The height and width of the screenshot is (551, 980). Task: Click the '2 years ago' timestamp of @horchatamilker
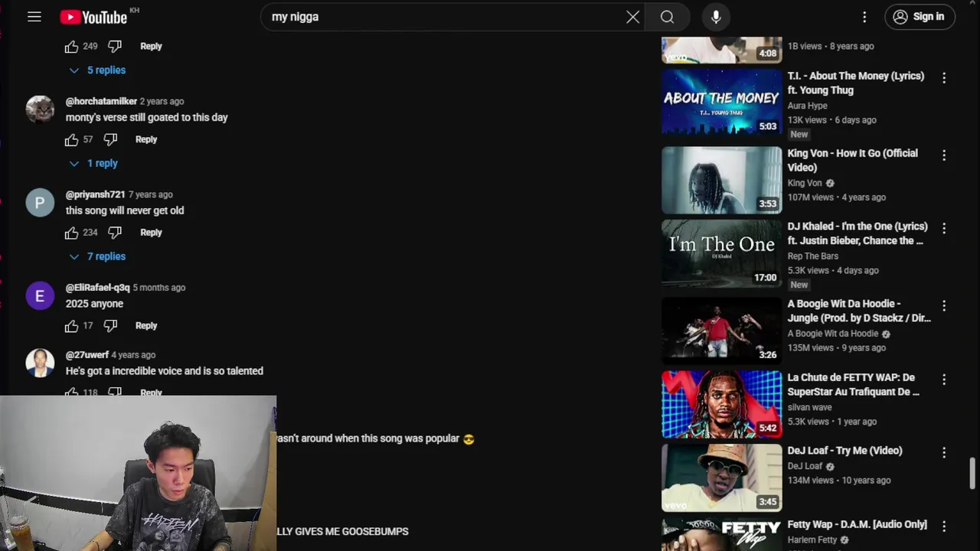pyautogui.click(x=162, y=102)
